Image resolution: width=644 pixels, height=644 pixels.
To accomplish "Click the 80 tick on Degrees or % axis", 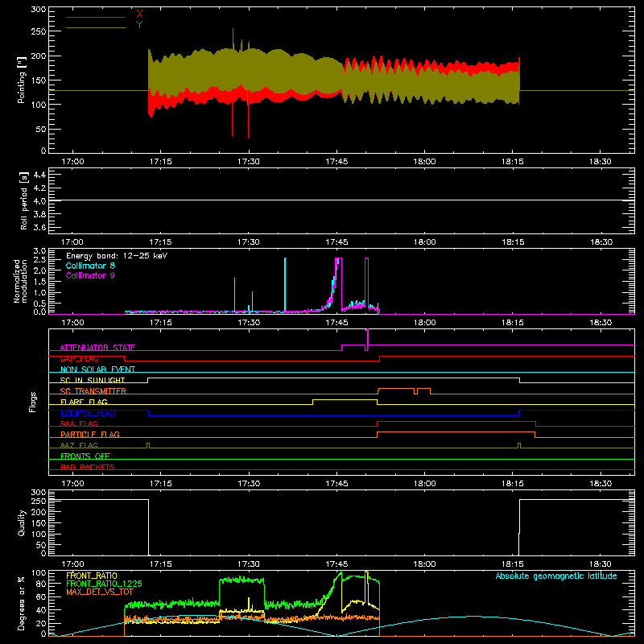I will click(41, 584).
